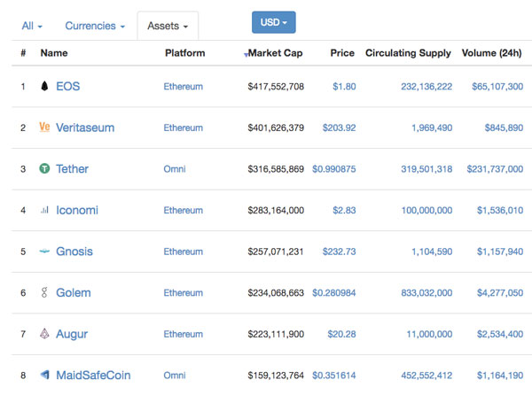The width and height of the screenshot is (532, 395).
Task: Click the EOS coin logo icon
Action: pos(44,86)
